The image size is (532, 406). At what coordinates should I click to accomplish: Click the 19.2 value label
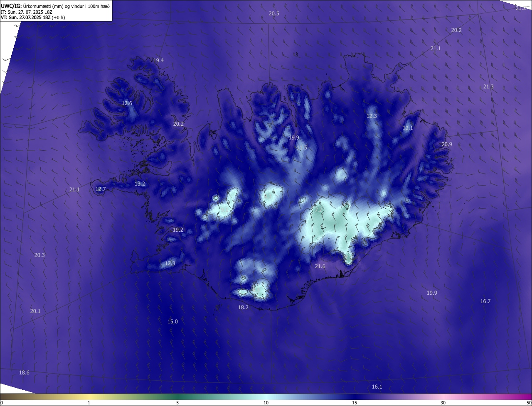[x=178, y=230]
